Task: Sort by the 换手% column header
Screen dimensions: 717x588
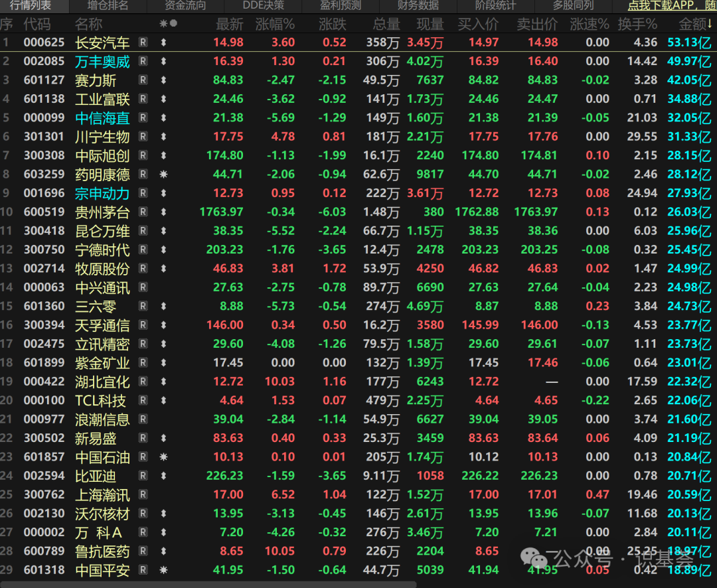Action: (x=637, y=24)
